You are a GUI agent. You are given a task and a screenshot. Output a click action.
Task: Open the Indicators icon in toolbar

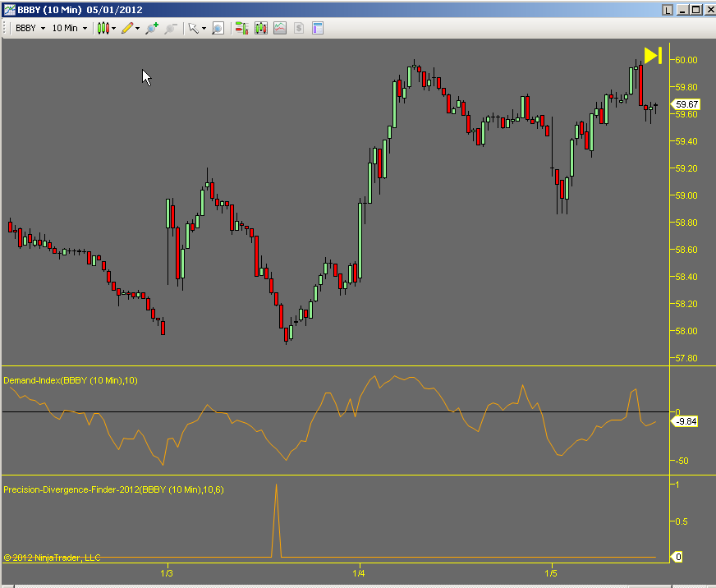click(x=280, y=28)
